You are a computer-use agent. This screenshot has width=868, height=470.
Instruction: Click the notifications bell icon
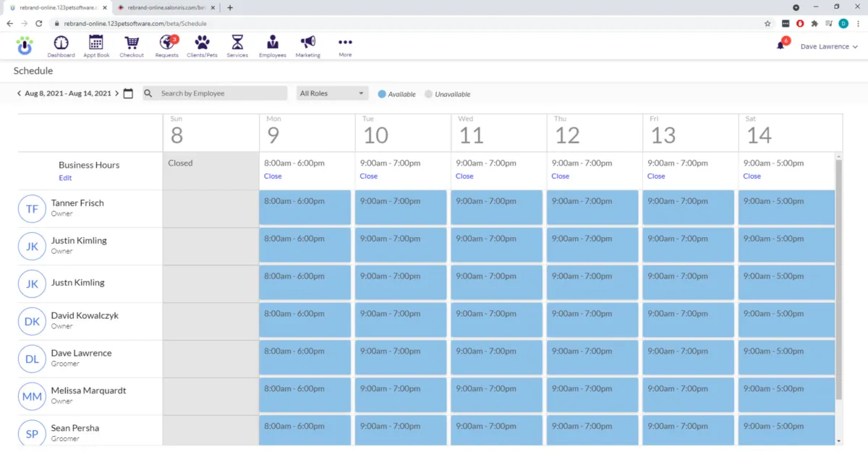pyautogui.click(x=780, y=46)
